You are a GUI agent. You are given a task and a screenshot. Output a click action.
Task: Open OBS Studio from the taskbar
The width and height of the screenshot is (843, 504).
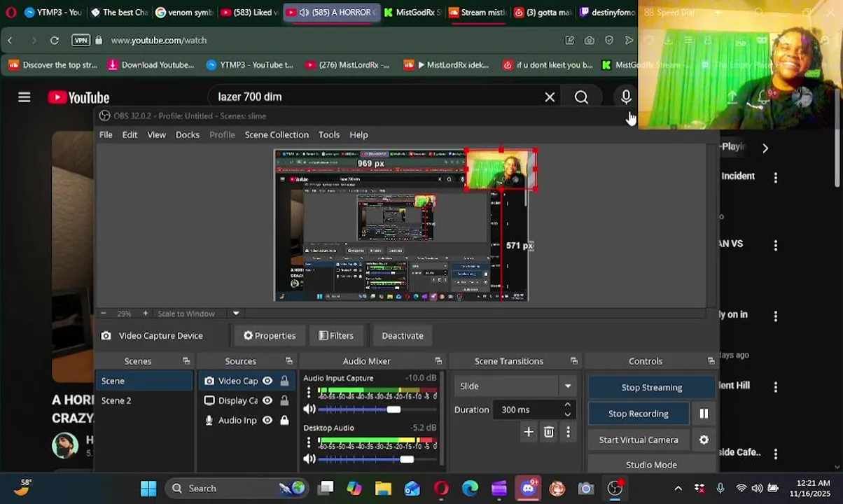(615, 488)
